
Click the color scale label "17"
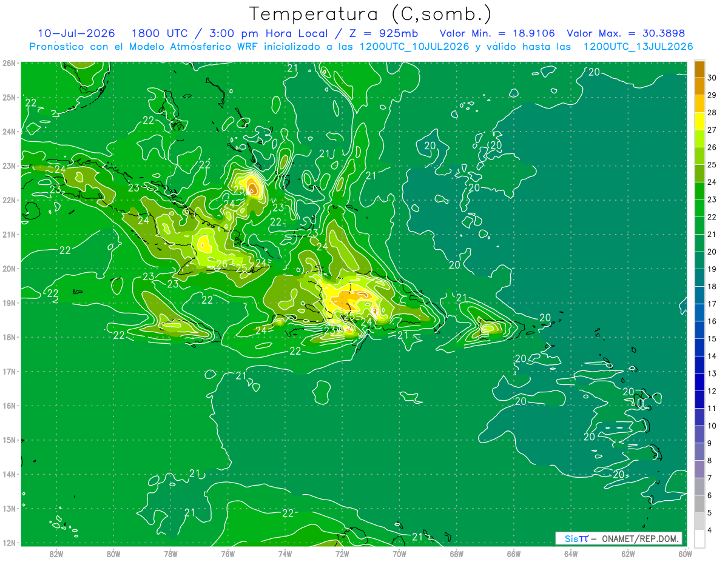[x=712, y=304]
